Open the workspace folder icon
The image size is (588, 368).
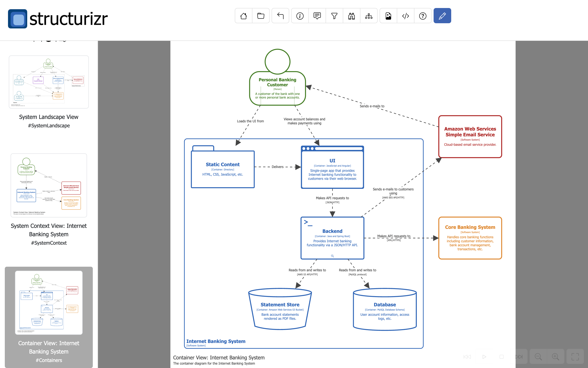coord(261,16)
